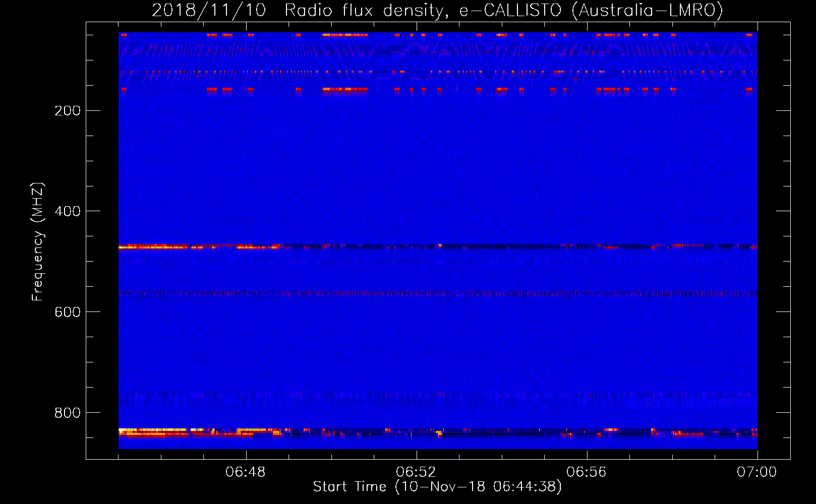Screen dimensions: 816x504
Task: Click the 06:48 time tick label
Action: (x=246, y=472)
